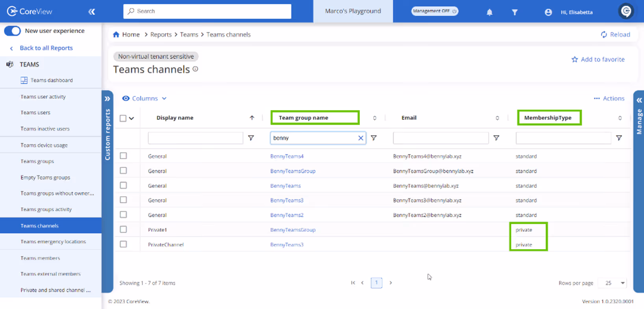This screenshot has height=309, width=644.
Task: Click the Teams breadcrumb link
Action: coord(189,35)
